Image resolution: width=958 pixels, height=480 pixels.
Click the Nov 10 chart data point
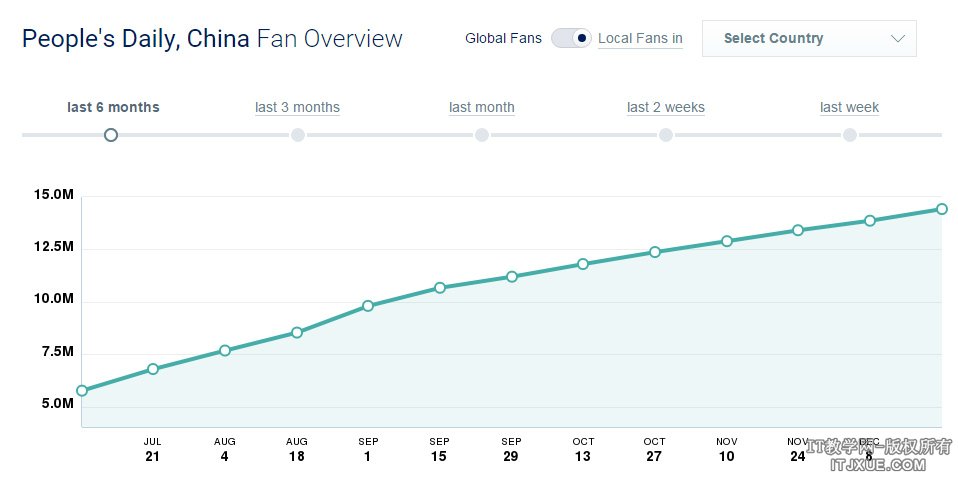(x=727, y=241)
